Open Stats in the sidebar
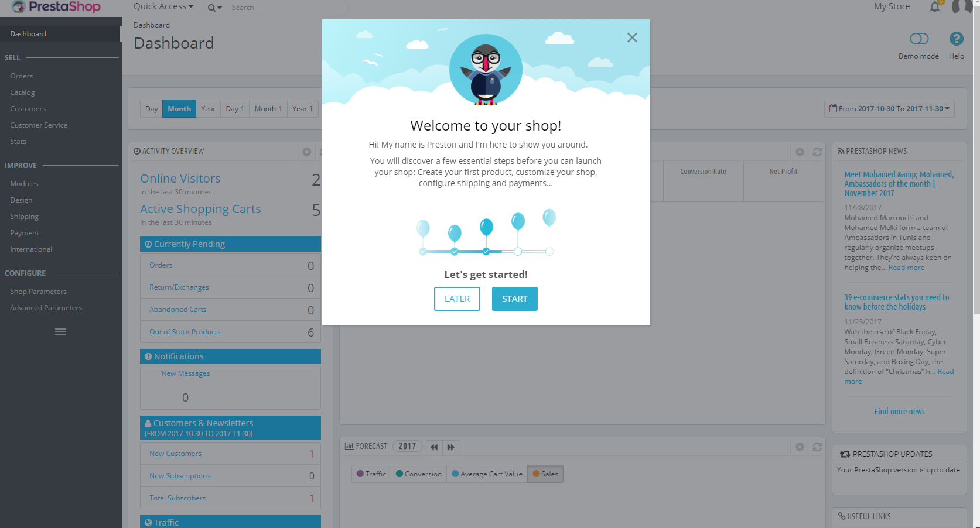 pyautogui.click(x=18, y=142)
